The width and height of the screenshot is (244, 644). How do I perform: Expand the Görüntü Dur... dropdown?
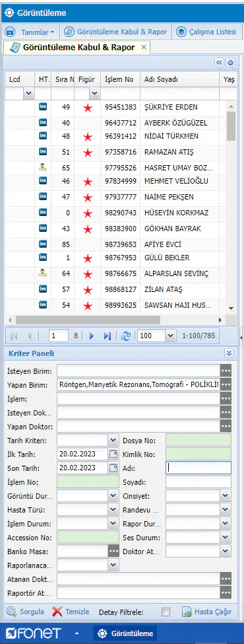pyautogui.click(x=113, y=496)
